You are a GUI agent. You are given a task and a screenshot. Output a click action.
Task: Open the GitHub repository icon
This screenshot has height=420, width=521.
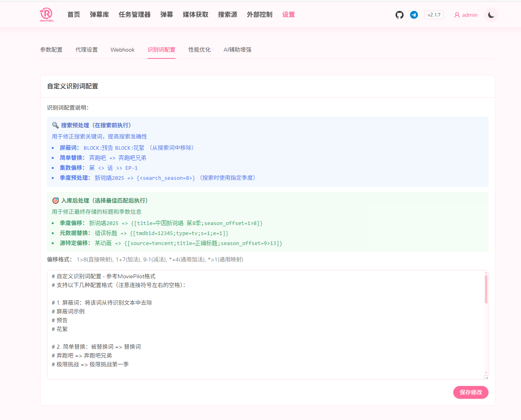399,15
